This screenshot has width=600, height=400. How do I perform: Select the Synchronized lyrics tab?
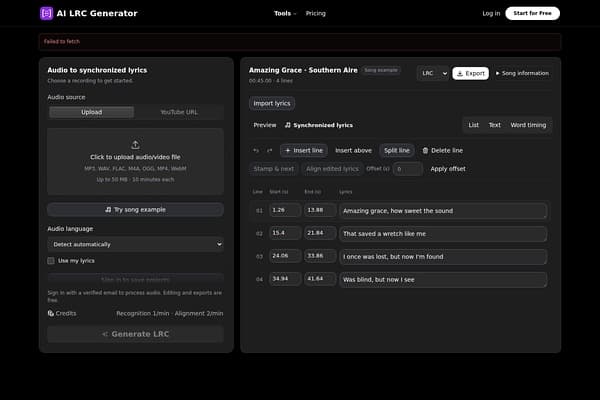coord(319,125)
